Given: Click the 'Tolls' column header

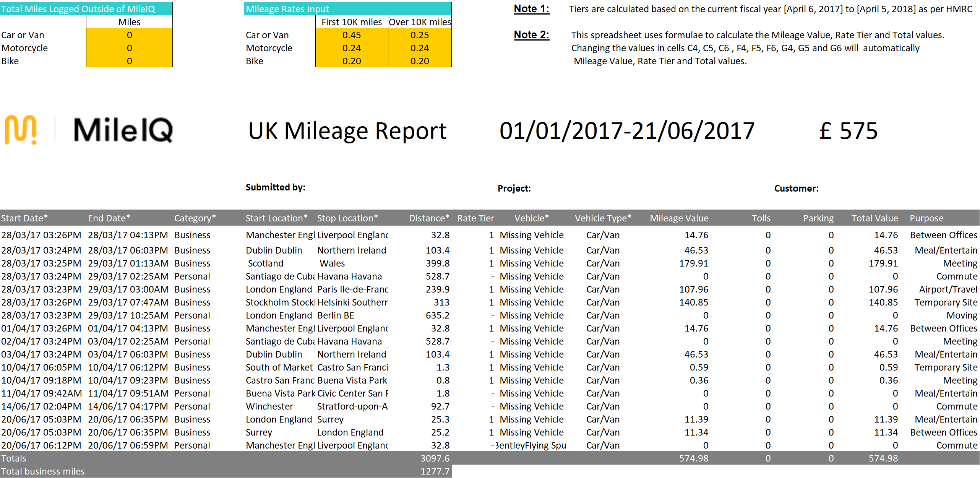Looking at the screenshot, I should pos(761,218).
